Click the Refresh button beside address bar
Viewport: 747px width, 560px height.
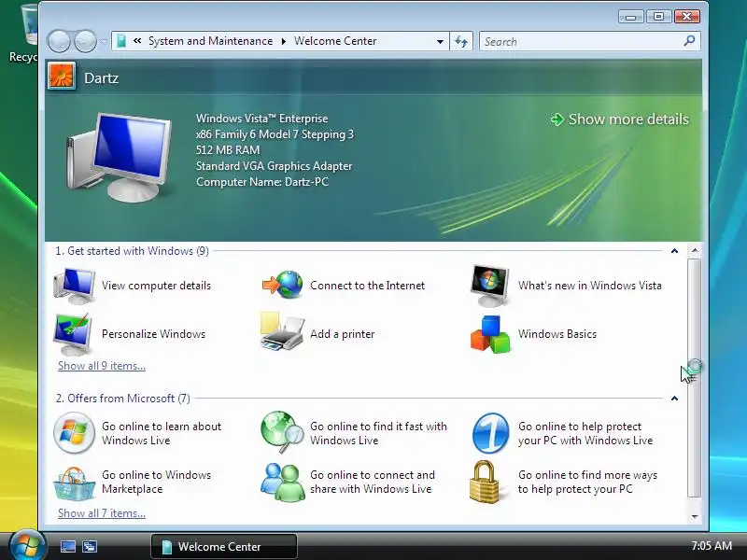click(461, 41)
